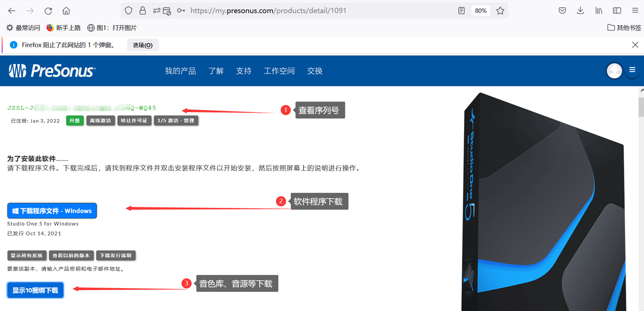Go to the Firefox home page icon
This screenshot has width=644, height=311.
click(x=66, y=11)
